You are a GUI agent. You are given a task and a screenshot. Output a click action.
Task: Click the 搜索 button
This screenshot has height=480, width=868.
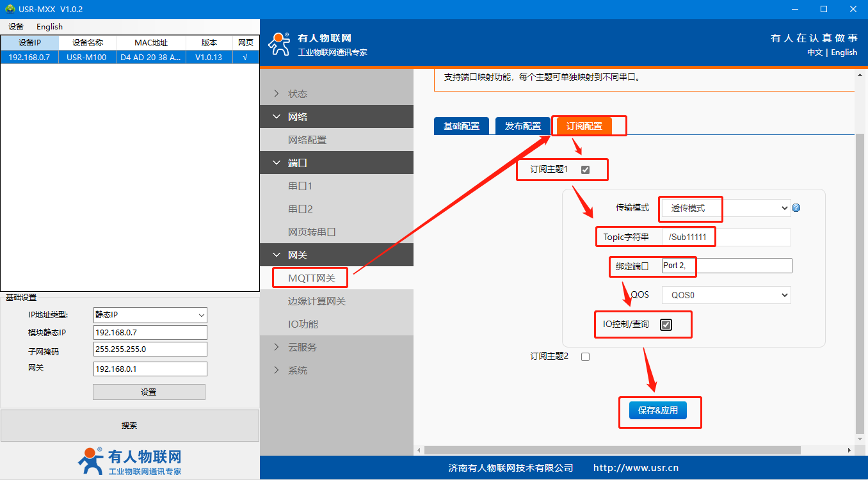coord(129,426)
